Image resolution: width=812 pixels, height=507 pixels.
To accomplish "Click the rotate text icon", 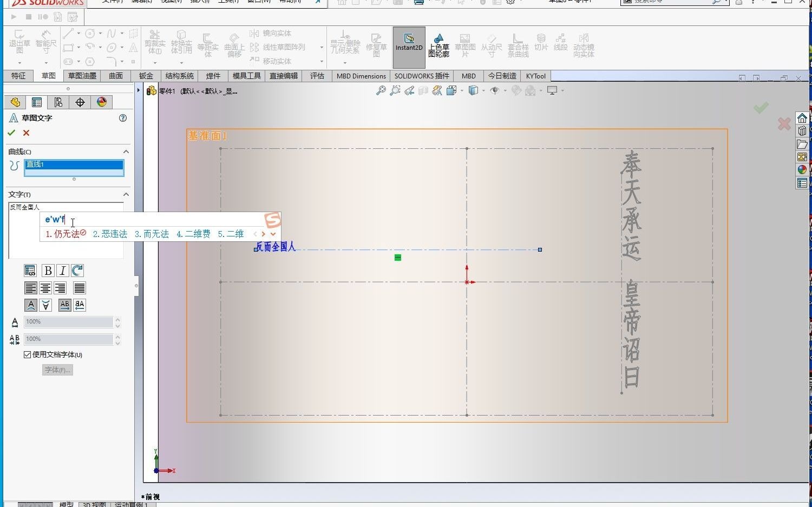I will 77,271.
